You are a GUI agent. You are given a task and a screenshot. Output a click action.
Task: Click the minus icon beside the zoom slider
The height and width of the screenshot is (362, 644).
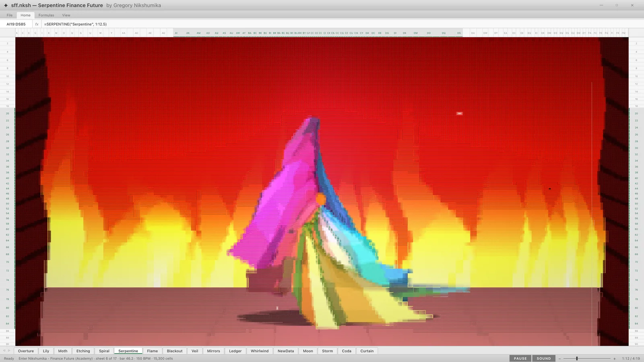click(559, 358)
